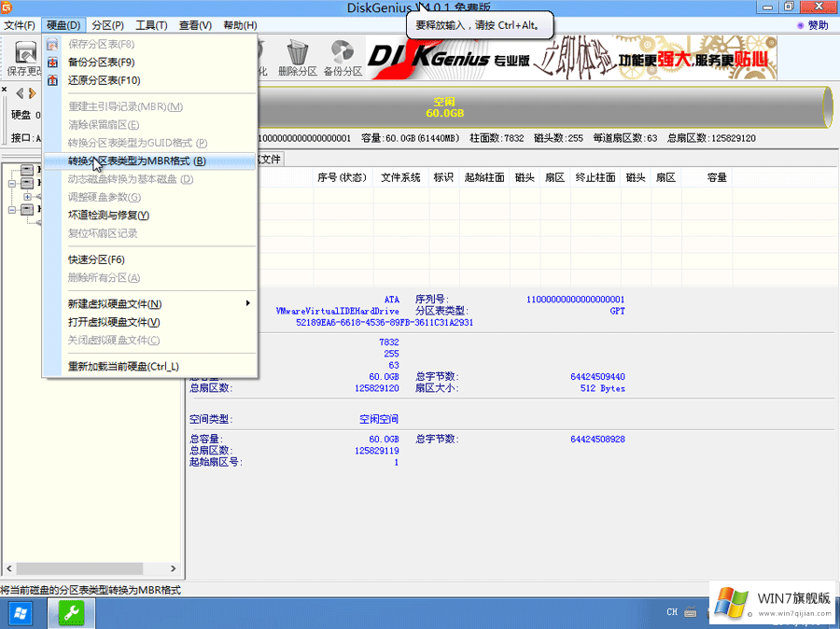Image resolution: width=840 pixels, height=629 pixels.
Task: Click the green wrench icon on the taskbar
Action: point(71,613)
